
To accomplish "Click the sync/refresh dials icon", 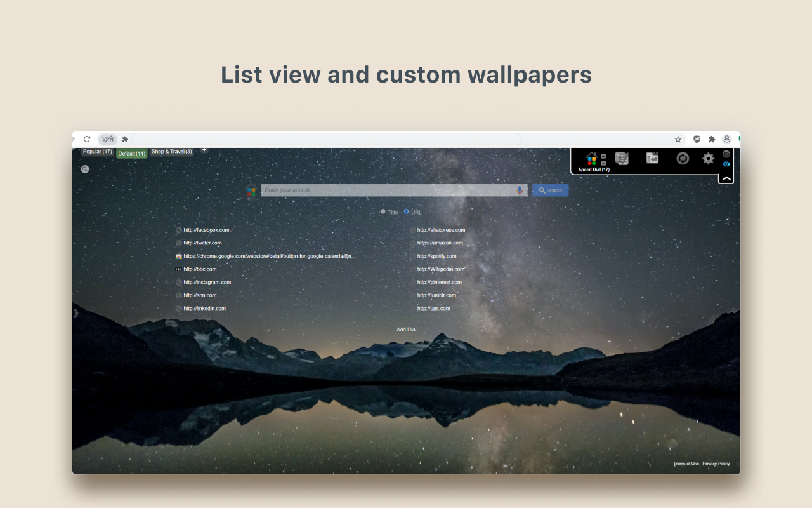I will [681, 159].
